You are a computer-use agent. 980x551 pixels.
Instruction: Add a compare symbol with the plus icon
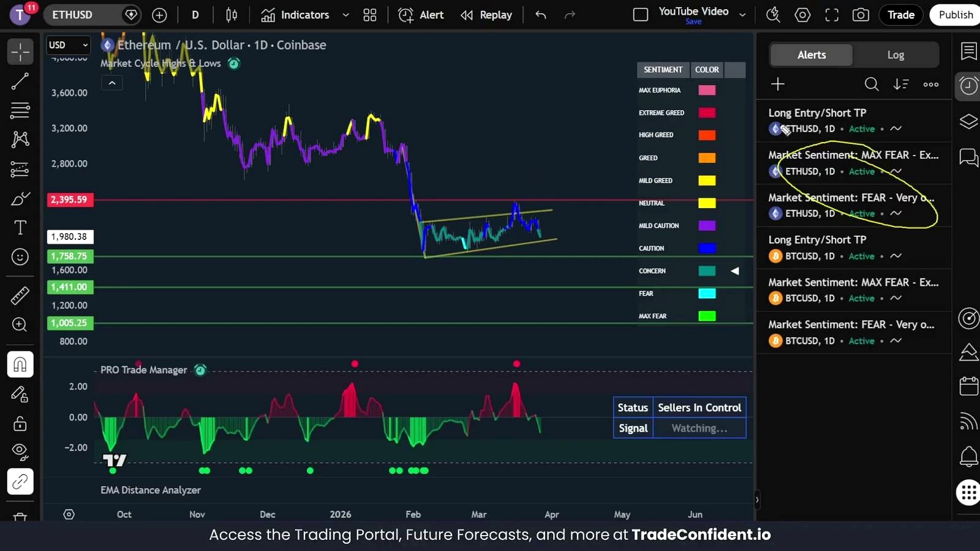[x=159, y=15]
